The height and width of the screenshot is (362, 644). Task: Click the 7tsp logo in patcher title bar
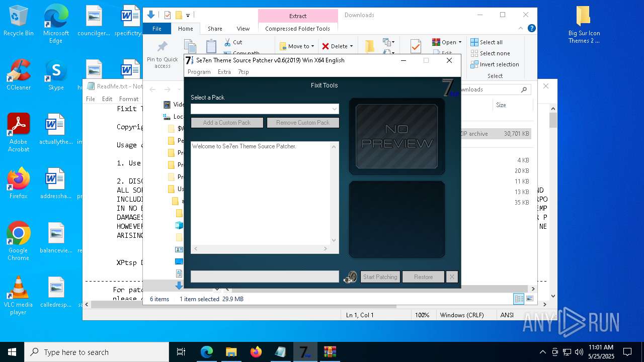[189, 60]
